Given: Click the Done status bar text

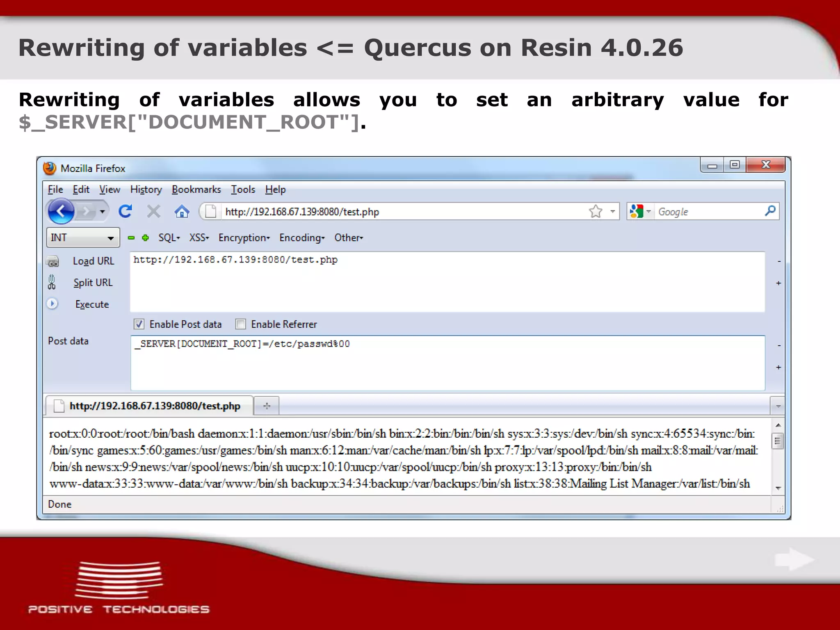Looking at the screenshot, I should (x=59, y=504).
